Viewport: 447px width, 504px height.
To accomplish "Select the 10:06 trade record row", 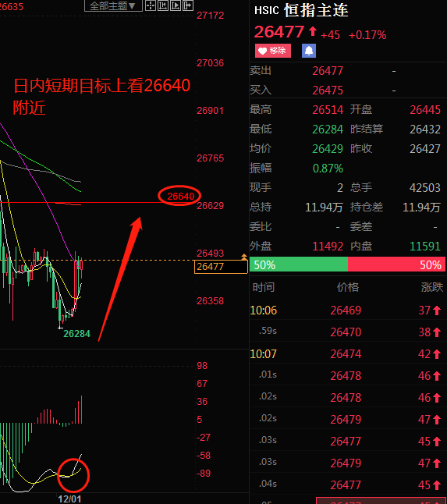I will 348,311.
